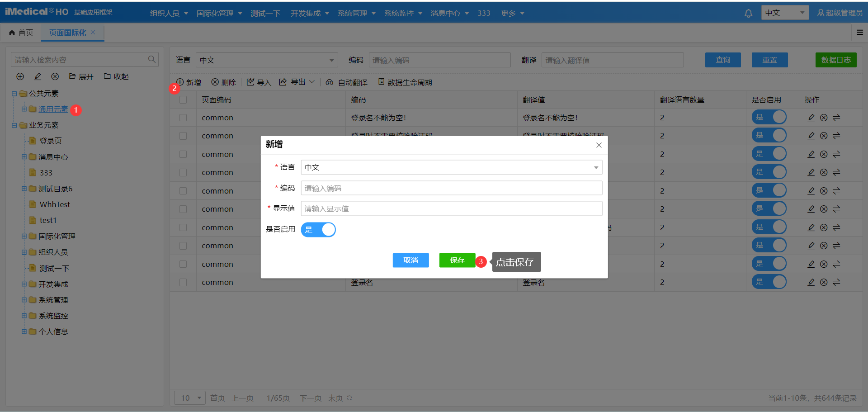
Task: Open the 更多 top menu
Action: [x=513, y=13]
